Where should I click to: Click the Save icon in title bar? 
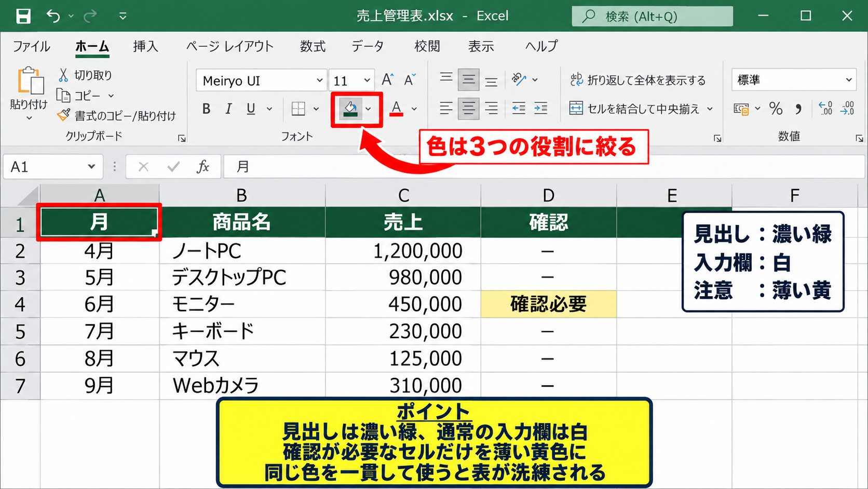(x=23, y=16)
